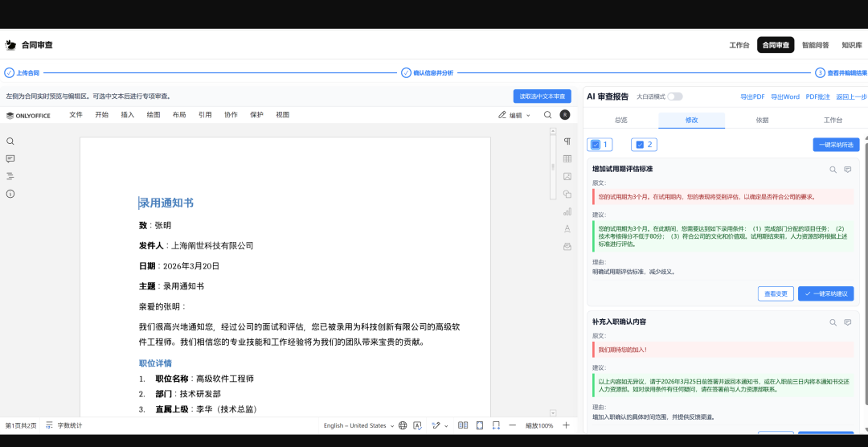Image resolution: width=868 pixels, height=447 pixels.
Task: Open paragraph settings in right sidebar
Action: point(567,141)
